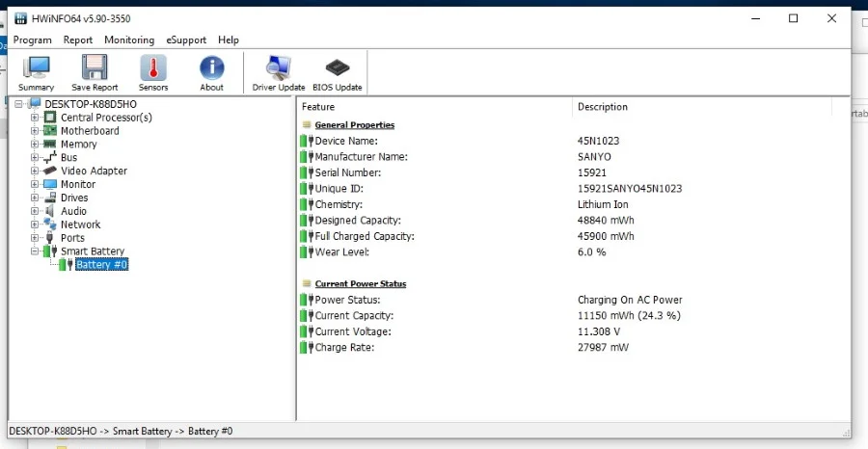Maximize the HWiNFO64 window

(x=794, y=19)
